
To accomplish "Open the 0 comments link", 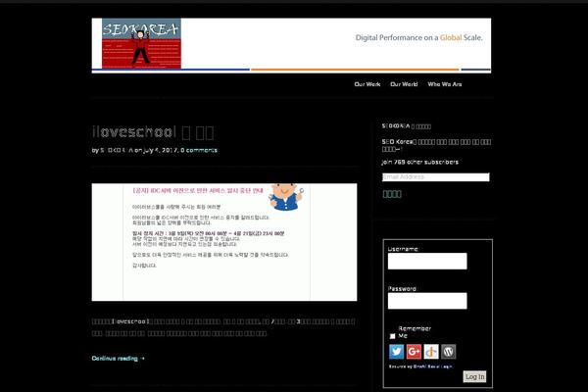I will [199, 150].
